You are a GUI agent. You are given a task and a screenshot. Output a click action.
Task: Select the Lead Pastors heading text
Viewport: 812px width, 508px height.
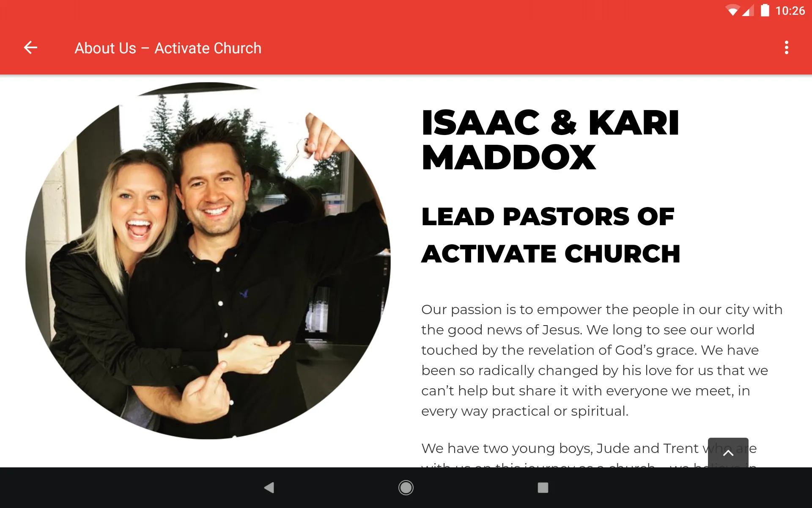coord(549,234)
